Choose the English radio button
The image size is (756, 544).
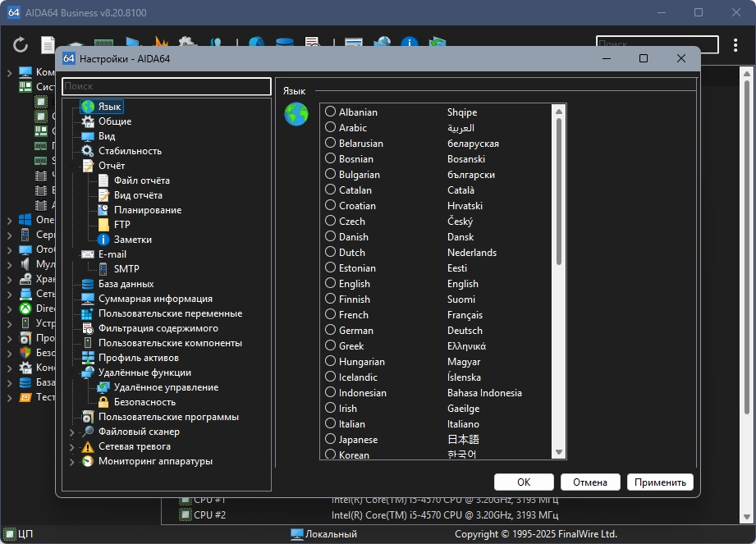point(330,283)
